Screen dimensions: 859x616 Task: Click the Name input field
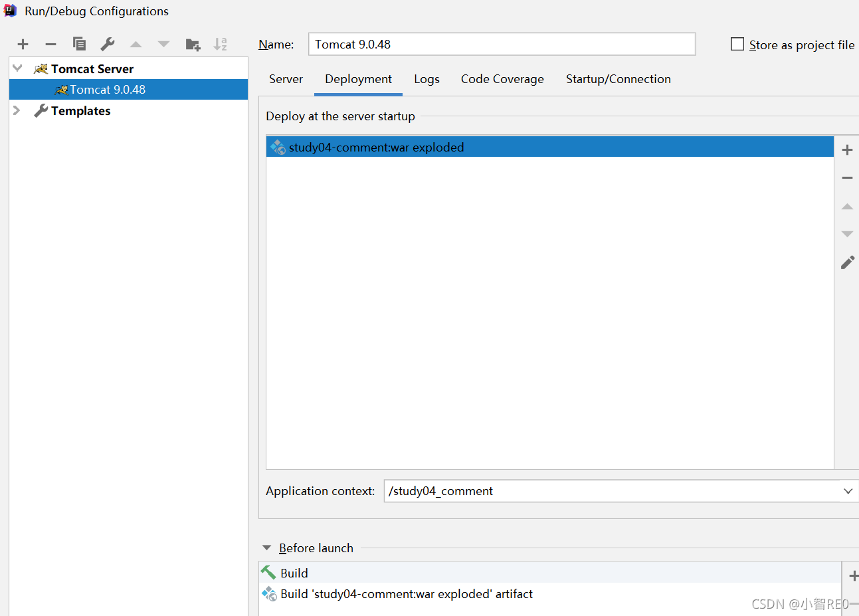click(x=502, y=44)
